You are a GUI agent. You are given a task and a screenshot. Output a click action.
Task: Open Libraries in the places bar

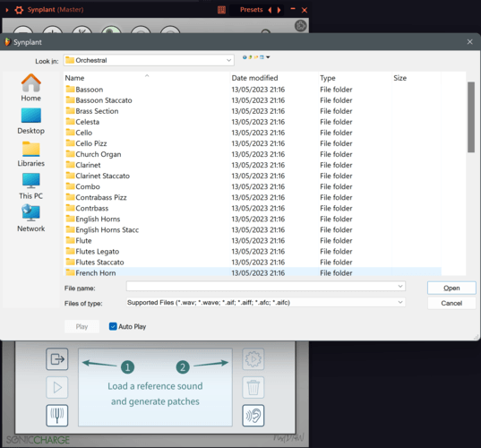30,154
